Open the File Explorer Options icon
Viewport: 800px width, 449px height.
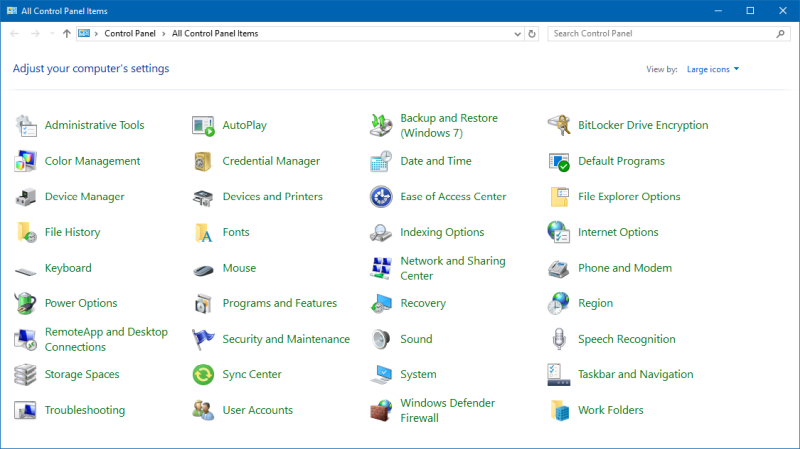click(559, 197)
